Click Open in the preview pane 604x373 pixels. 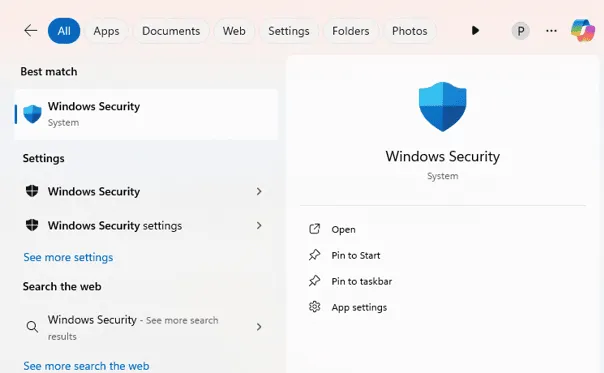pos(344,229)
